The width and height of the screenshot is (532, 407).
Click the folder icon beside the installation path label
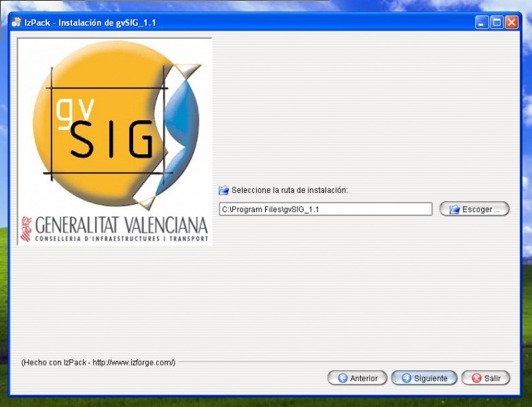224,190
